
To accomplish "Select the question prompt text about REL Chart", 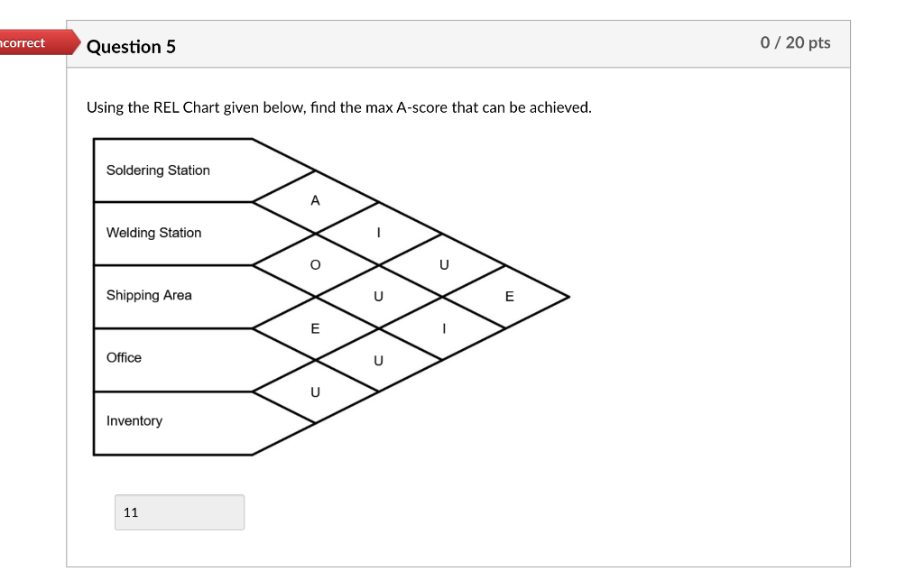I will pos(338,107).
